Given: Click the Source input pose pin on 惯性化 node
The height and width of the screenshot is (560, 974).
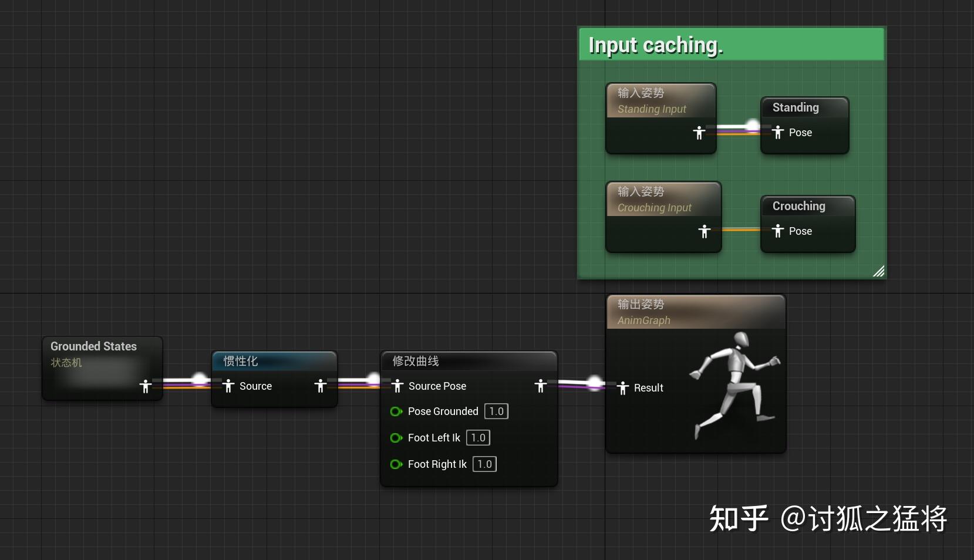Looking at the screenshot, I should [229, 386].
